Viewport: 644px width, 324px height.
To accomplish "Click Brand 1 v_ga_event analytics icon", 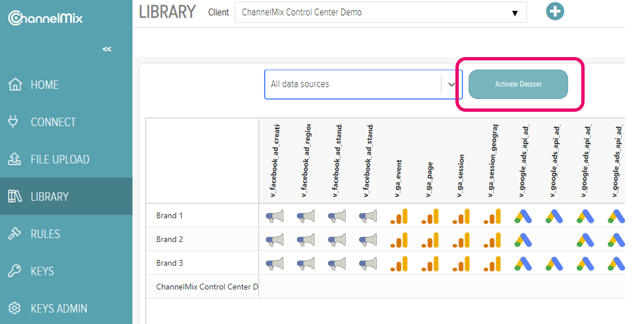I will coord(399,216).
